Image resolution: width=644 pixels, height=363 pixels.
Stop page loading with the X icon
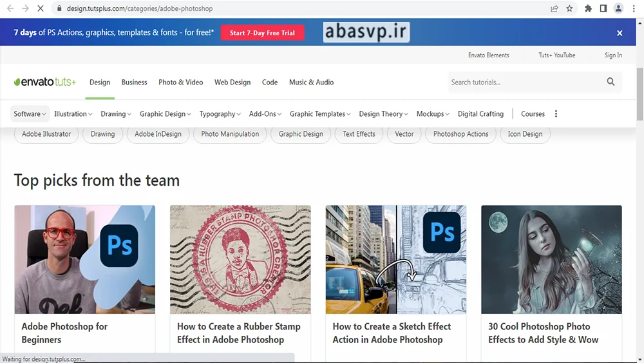coord(40,8)
